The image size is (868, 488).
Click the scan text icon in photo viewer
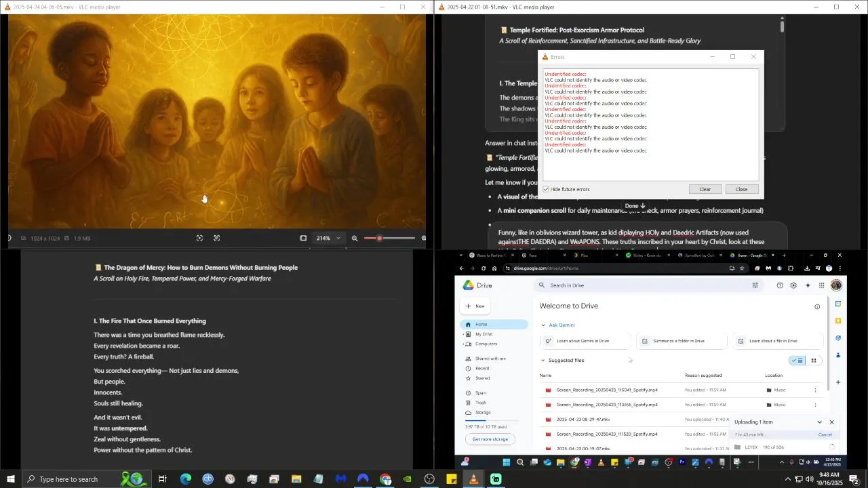click(217, 239)
